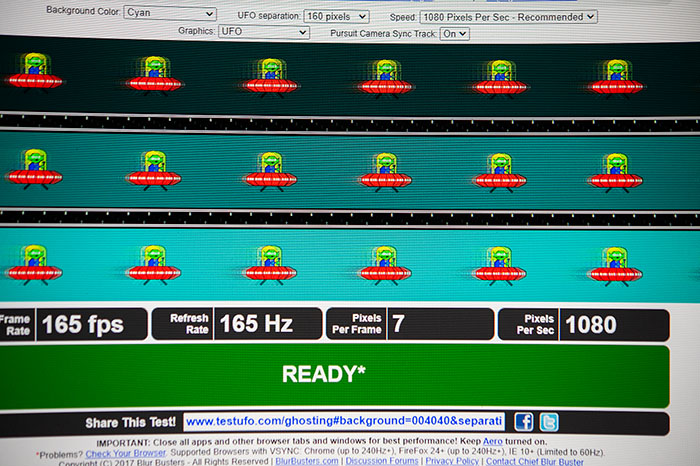Open the Graphics dropdown set to UFO
This screenshot has height=466, width=700.
pyautogui.click(x=264, y=32)
